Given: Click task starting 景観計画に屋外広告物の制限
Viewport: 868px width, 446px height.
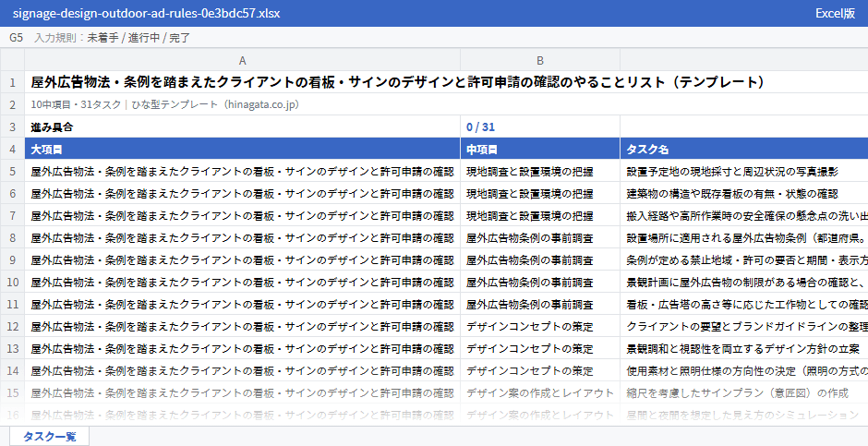Looking at the screenshot, I should pyautogui.click(x=744, y=282).
